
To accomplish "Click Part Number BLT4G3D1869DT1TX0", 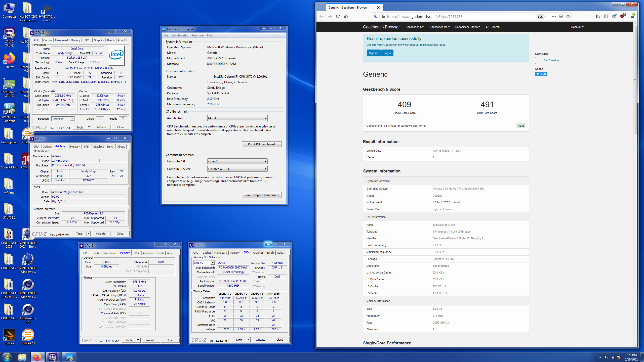I will click(x=233, y=281).
